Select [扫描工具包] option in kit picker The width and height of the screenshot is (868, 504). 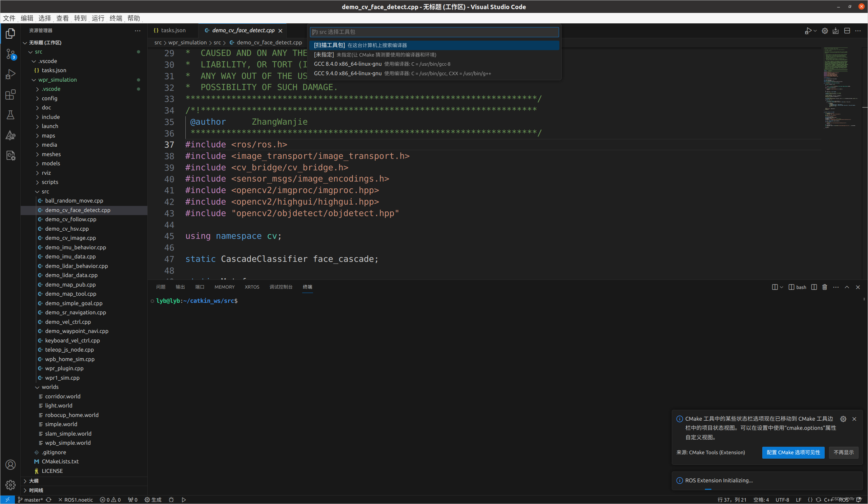pos(434,45)
